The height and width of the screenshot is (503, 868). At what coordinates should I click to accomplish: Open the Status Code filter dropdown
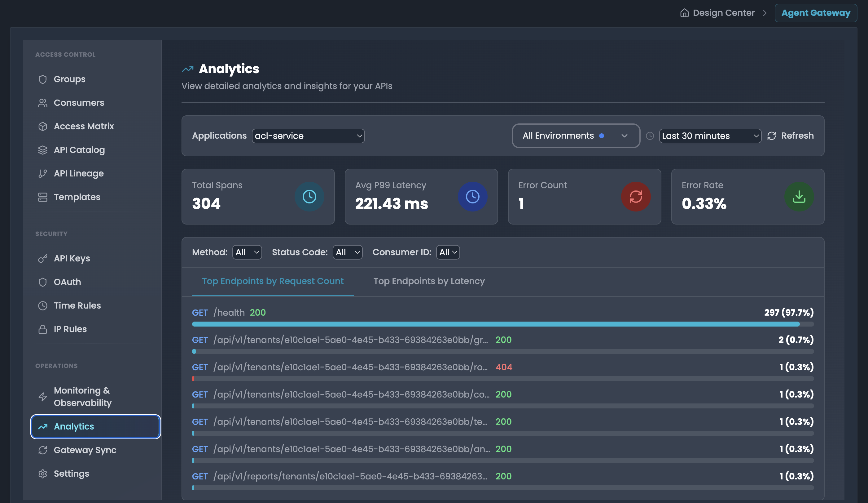coord(347,252)
